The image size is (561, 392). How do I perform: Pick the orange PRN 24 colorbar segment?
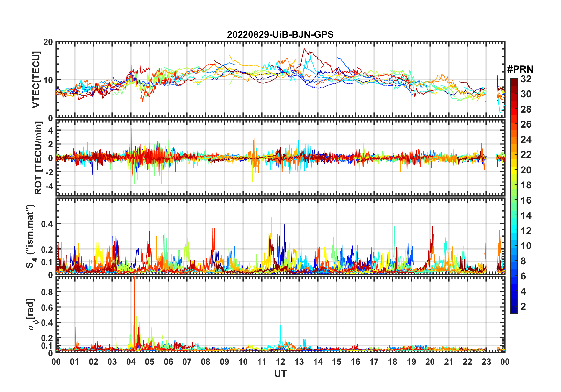[514, 140]
